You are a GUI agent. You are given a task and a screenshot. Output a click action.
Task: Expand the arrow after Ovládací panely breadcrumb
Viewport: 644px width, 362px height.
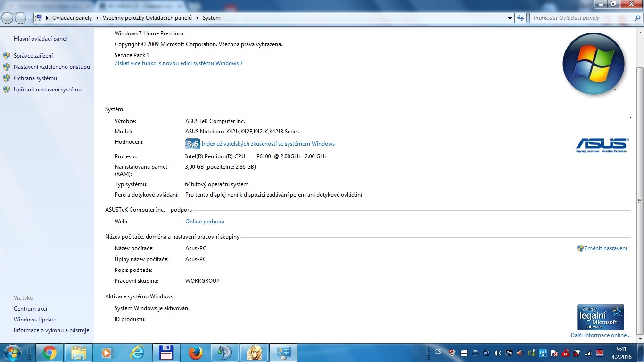pyautogui.click(x=97, y=18)
